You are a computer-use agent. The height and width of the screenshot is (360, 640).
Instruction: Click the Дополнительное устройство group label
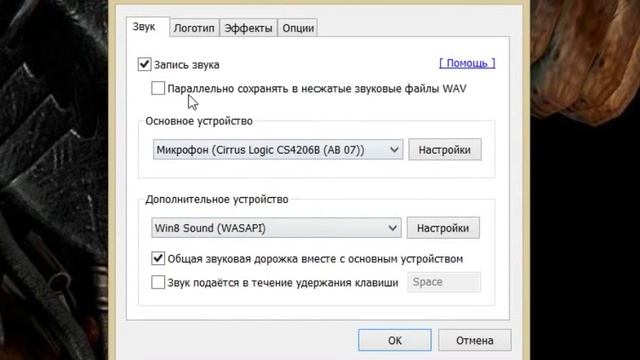[217, 200]
